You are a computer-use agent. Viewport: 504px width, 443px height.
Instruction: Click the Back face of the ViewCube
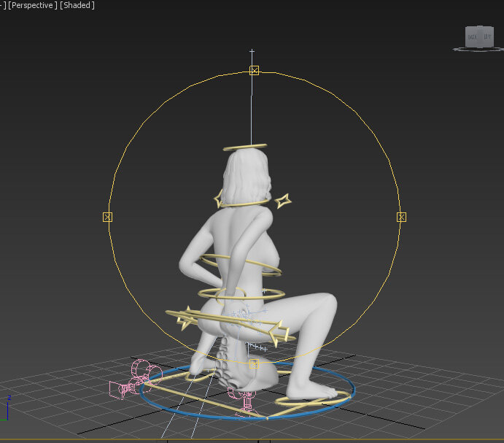pos(473,37)
